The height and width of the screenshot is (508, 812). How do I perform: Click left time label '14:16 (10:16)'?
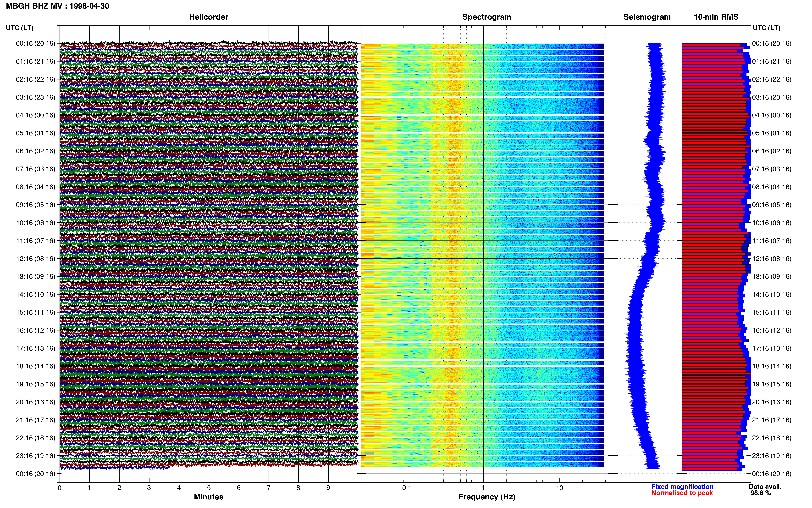[36, 295]
